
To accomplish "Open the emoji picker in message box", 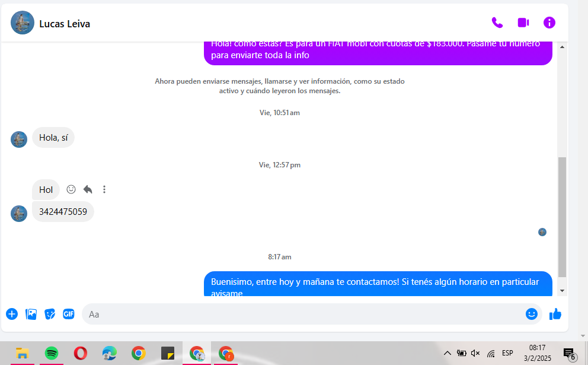I will point(531,314).
